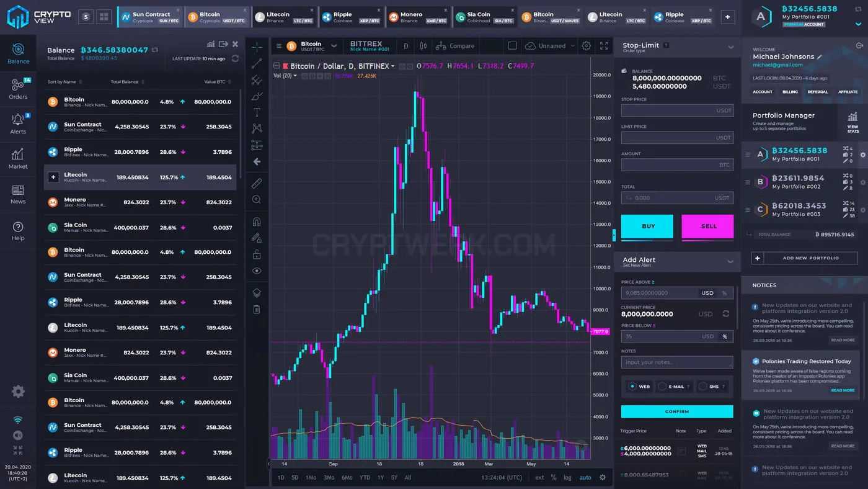Toggle auto scale on the chart
The width and height of the screenshot is (868, 489).
[x=585, y=478]
